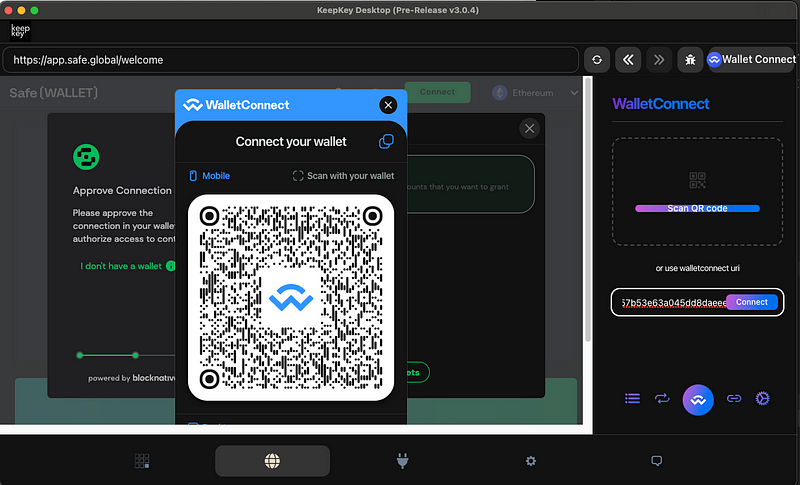Viewport: 800px width, 485px height.
Task: Open the apps grid in bottom bar
Action: pos(142,461)
